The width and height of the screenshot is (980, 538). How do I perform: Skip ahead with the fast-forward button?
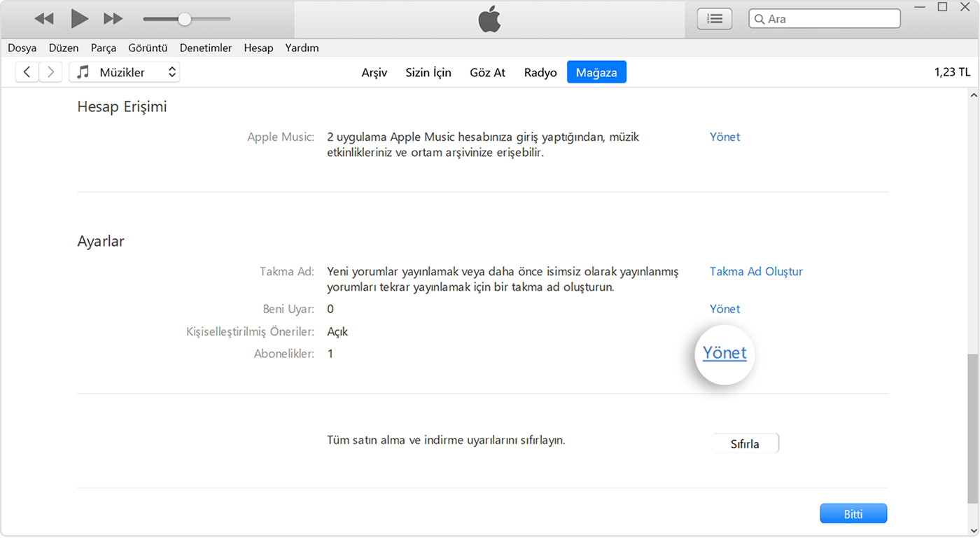[x=113, y=19]
